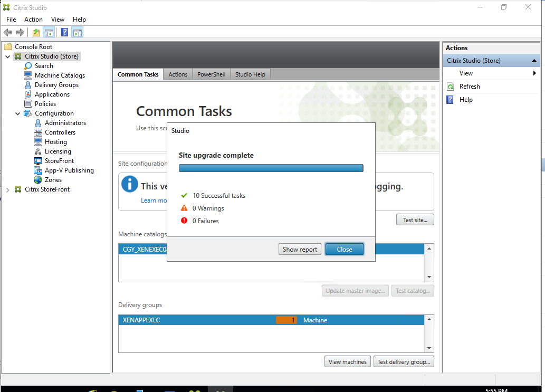Expand the Citrix StoreFront tree node
The width and height of the screenshot is (545, 392).
tap(7, 189)
